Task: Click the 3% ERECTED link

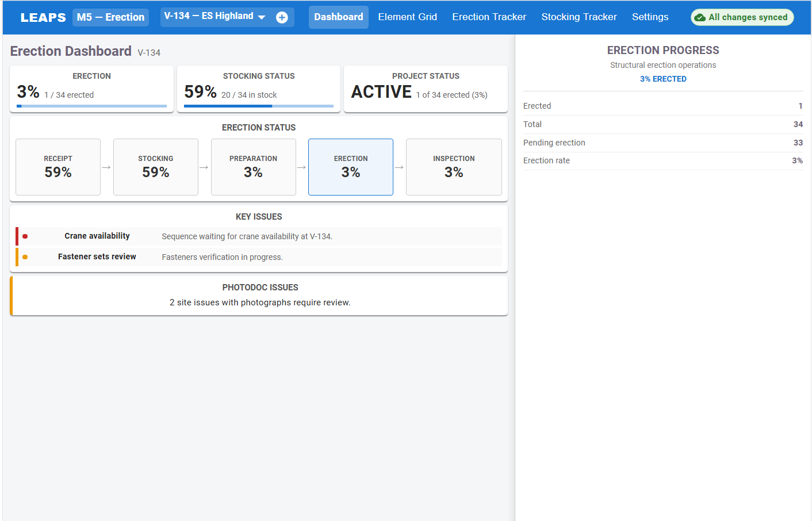Action: [663, 79]
